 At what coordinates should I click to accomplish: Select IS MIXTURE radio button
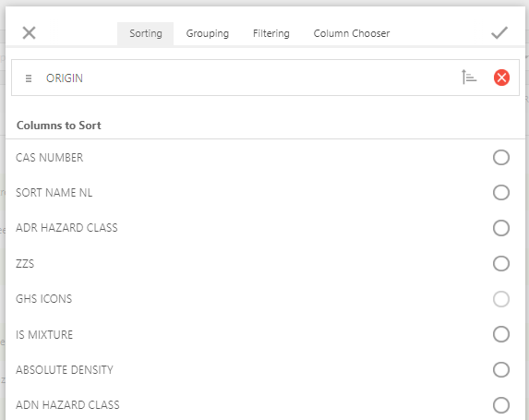pos(501,334)
